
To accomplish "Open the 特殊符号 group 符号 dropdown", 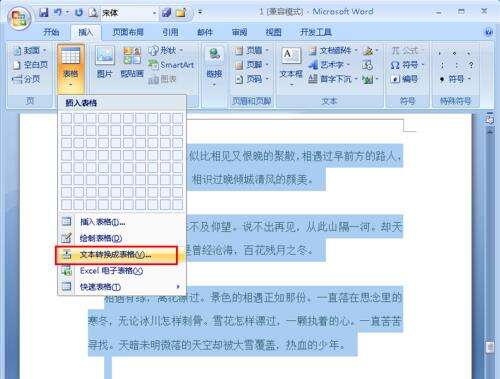I will click(455, 79).
